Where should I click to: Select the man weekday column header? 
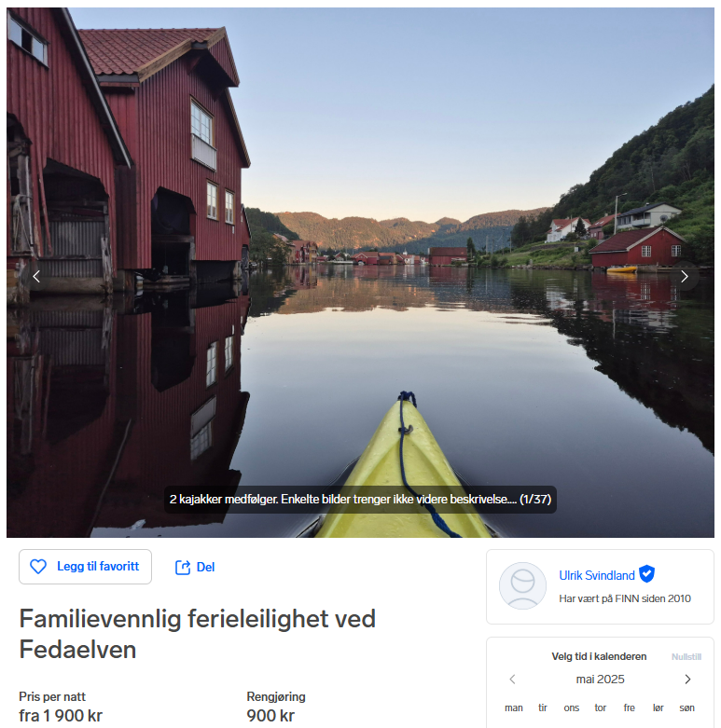click(x=514, y=708)
